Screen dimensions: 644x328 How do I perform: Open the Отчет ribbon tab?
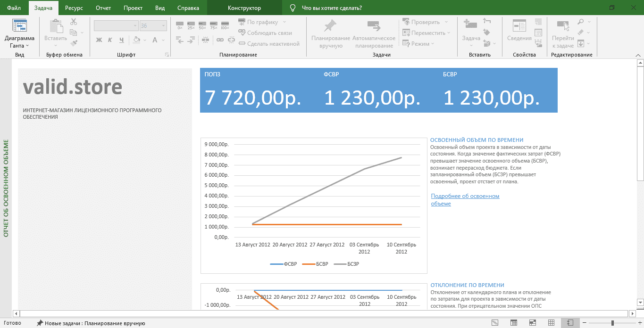coord(103,8)
